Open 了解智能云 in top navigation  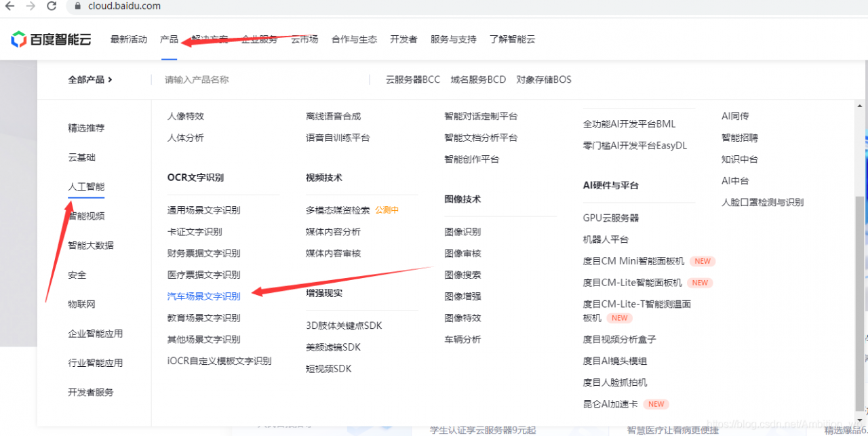click(512, 39)
